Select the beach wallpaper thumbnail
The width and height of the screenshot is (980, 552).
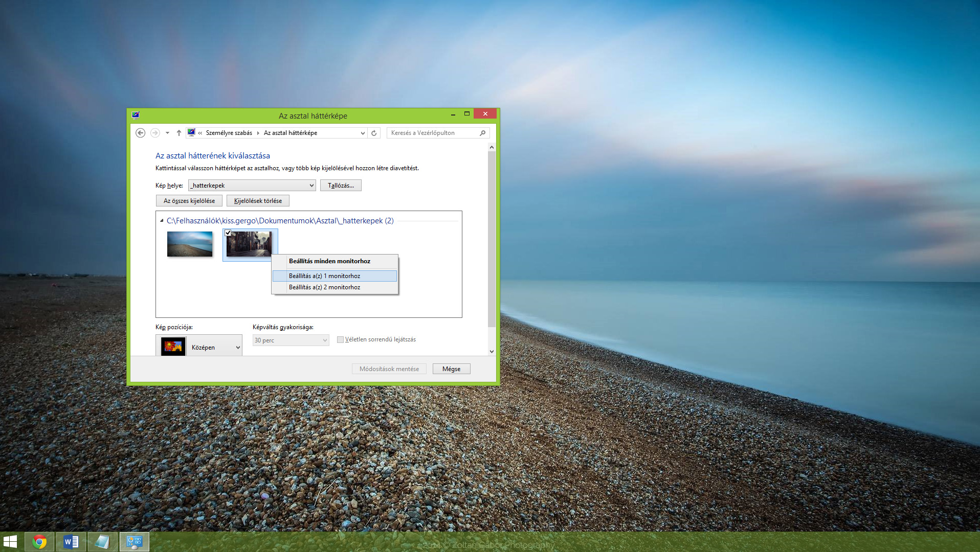coord(190,244)
